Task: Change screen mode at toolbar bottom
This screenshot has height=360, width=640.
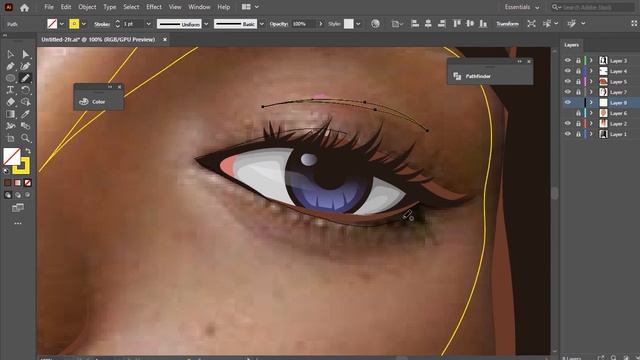Action: [18, 208]
